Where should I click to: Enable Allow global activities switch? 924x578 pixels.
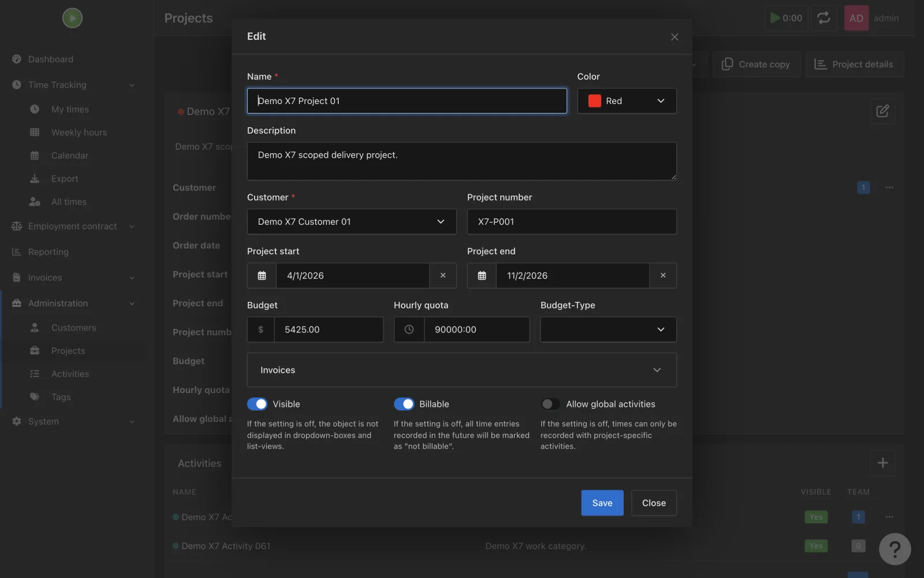(550, 404)
